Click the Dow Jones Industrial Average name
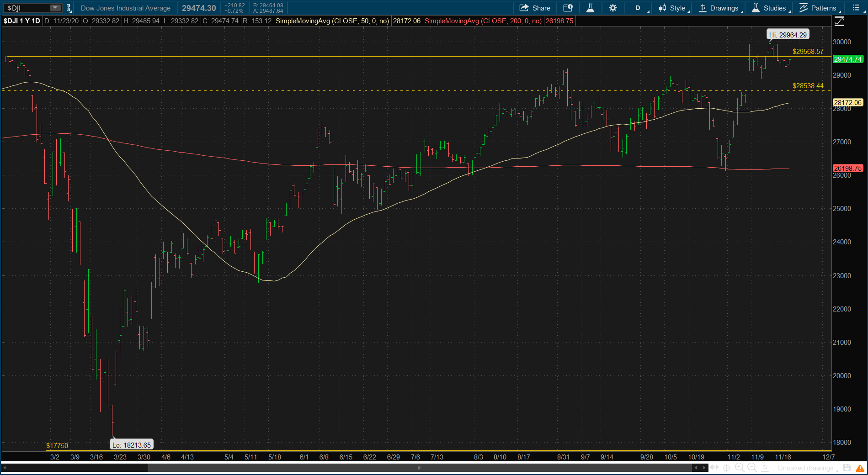This screenshot has height=475, width=868. [x=126, y=8]
